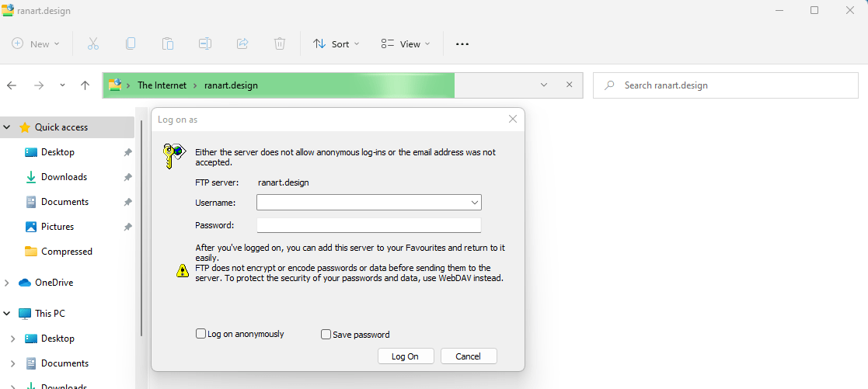Maximize the File Explorer window
The width and height of the screenshot is (868, 389).
pyautogui.click(x=814, y=10)
